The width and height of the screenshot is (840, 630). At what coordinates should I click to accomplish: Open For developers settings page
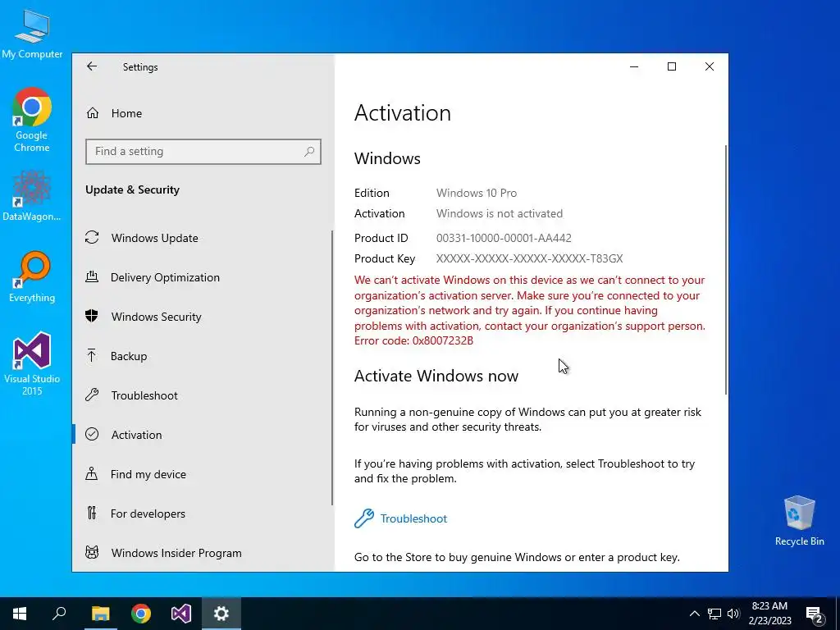[x=203, y=514]
